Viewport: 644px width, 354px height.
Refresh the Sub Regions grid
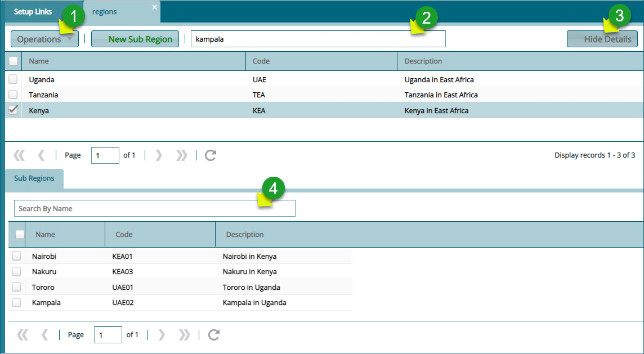pos(214,335)
